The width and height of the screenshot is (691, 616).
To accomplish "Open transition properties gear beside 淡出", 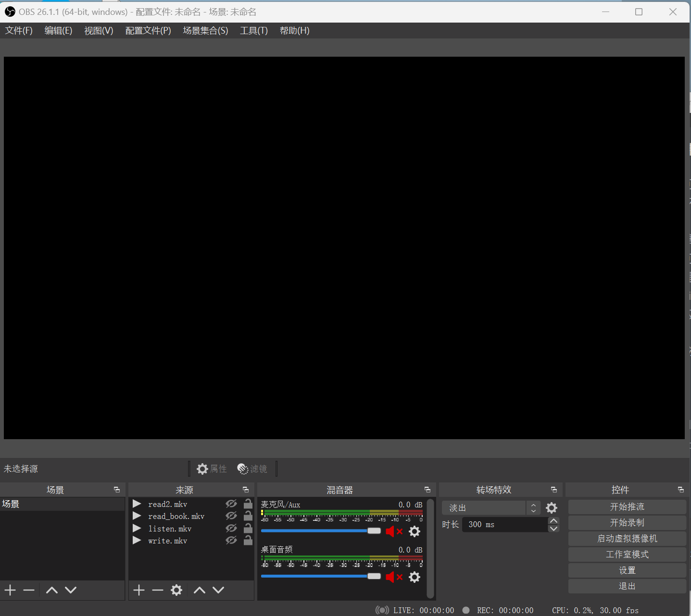I will point(552,508).
